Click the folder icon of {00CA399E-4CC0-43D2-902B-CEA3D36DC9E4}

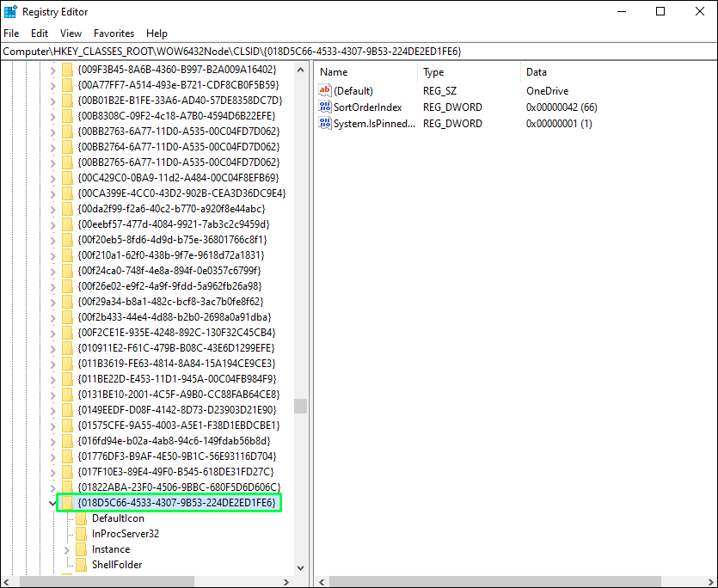pyautogui.click(x=67, y=193)
